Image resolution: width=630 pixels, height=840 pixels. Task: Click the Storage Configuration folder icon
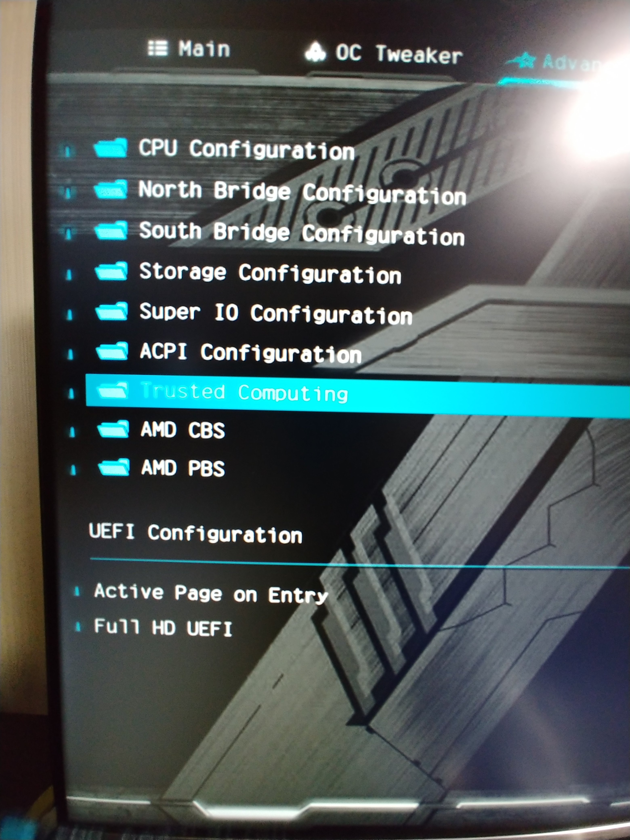tap(111, 271)
